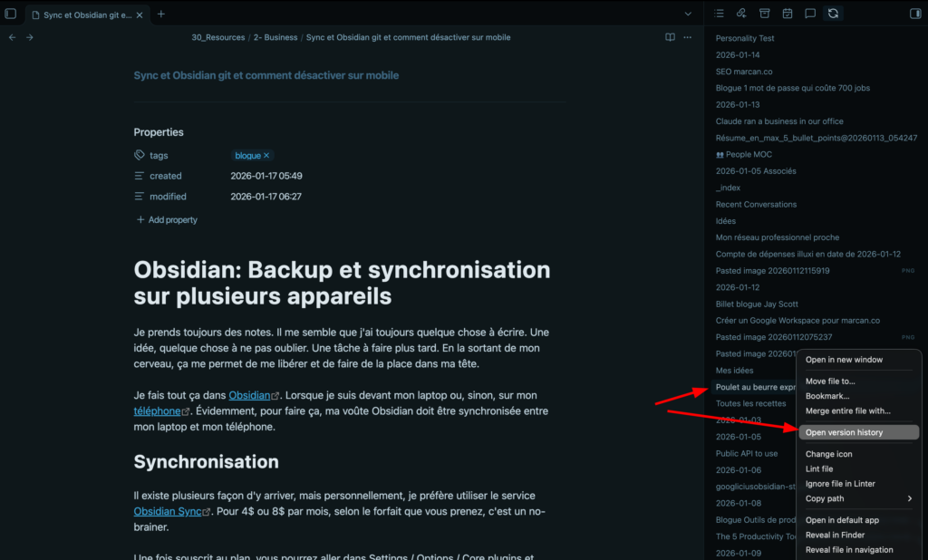
Task: Open the Idées note
Action: [726, 221]
